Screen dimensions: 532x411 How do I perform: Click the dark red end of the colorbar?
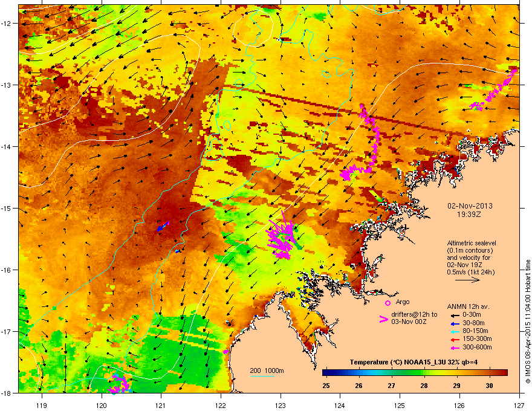tap(503, 373)
